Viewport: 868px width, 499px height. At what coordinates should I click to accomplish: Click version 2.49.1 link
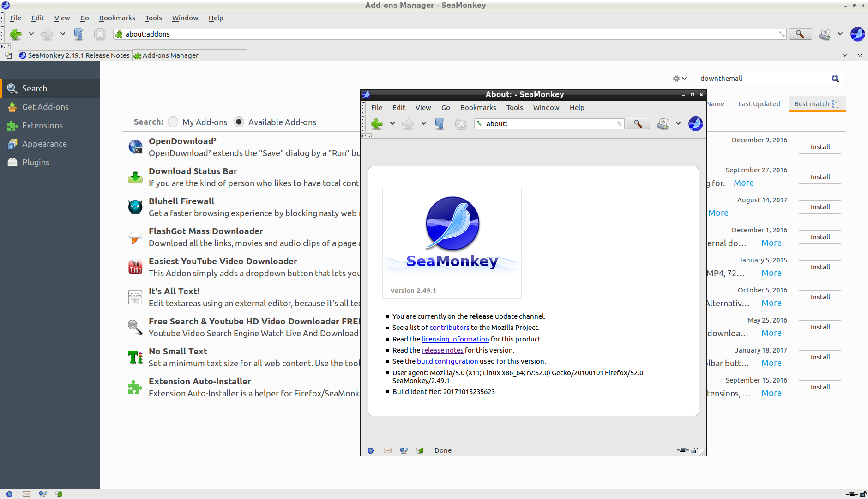(x=413, y=291)
